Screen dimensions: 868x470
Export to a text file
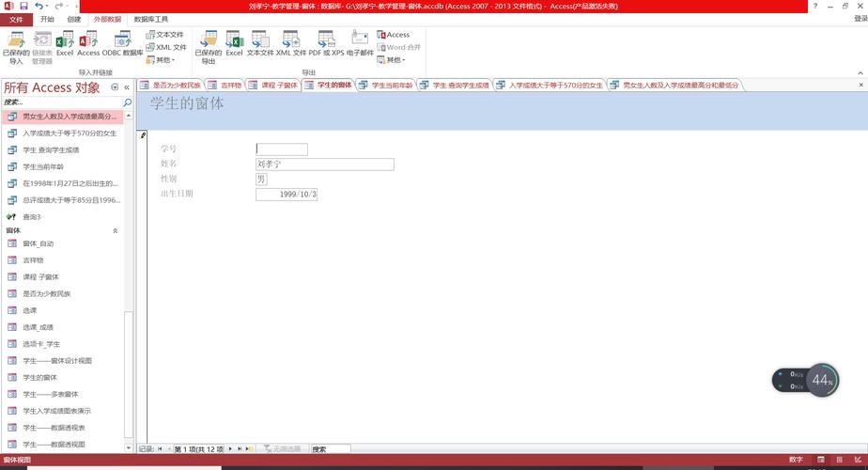point(260,43)
